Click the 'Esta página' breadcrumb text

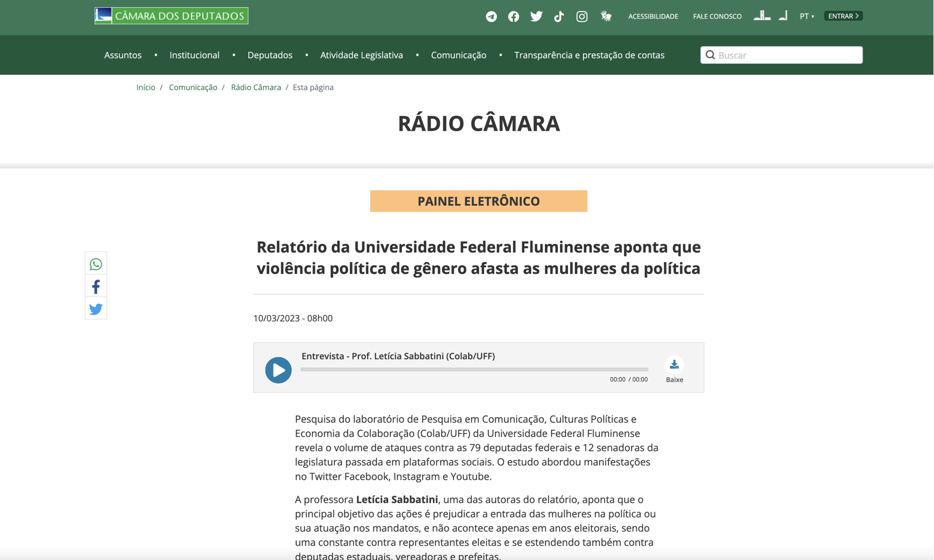click(x=313, y=87)
